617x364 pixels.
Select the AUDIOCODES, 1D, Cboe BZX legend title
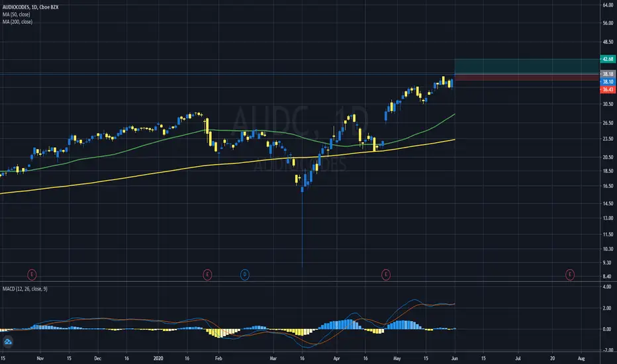(x=30, y=7)
